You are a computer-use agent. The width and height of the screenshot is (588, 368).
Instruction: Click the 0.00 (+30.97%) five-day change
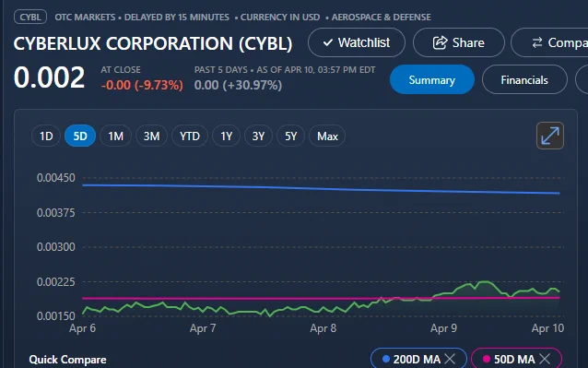(x=238, y=85)
